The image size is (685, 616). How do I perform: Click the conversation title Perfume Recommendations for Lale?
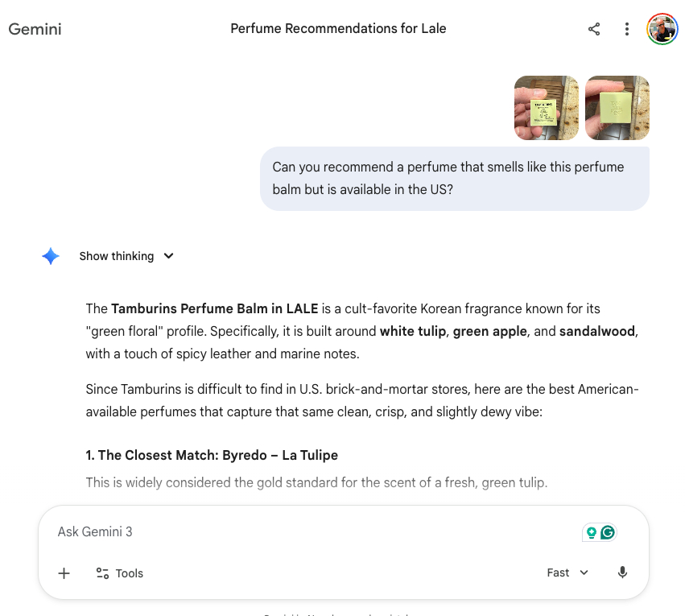[x=338, y=28]
